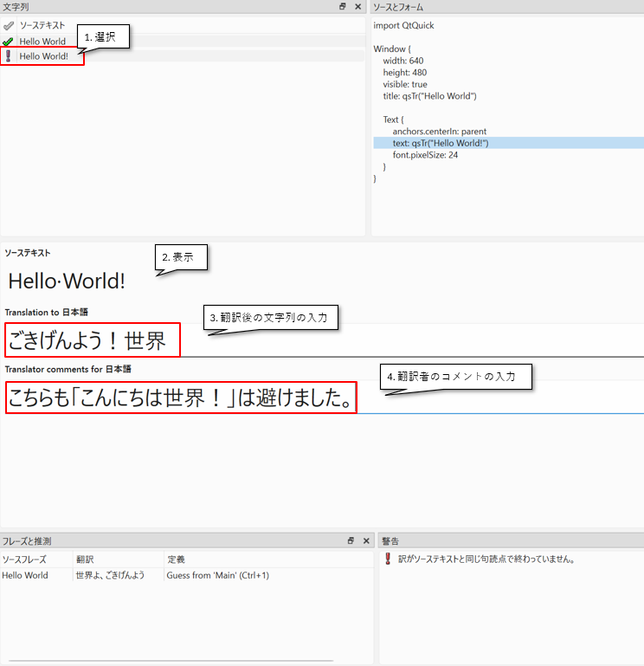Click the 定義 column header in phrases
Image resolution: width=644 pixels, height=666 pixels.
pos(176,559)
